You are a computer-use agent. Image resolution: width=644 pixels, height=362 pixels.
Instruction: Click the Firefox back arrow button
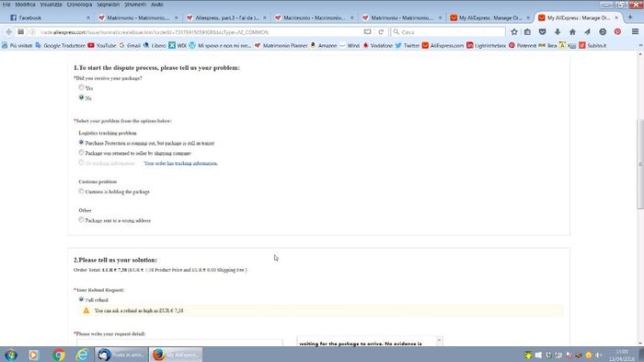click(x=9, y=31)
